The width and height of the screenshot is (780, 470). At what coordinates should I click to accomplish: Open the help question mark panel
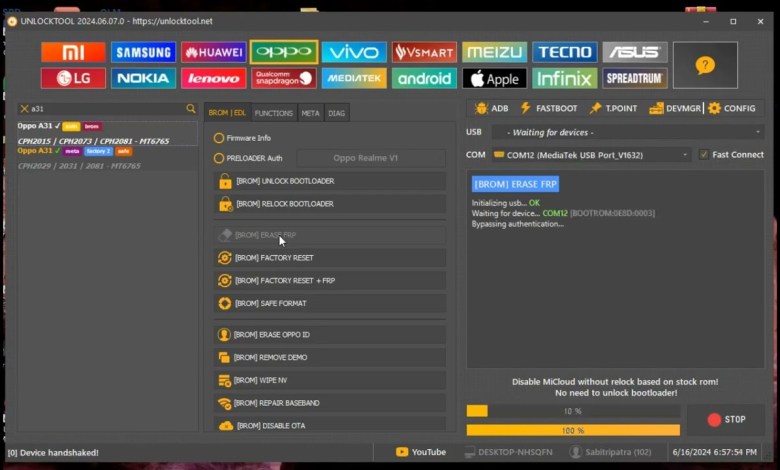coord(705,65)
